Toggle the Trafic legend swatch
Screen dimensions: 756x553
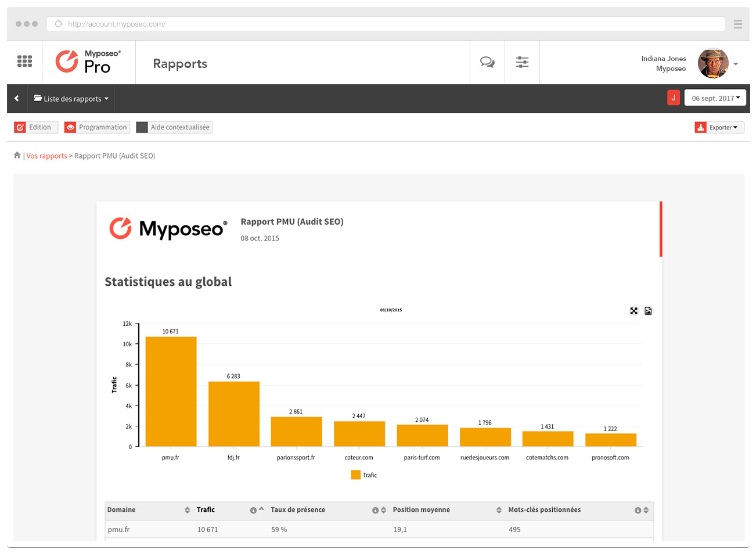pos(356,475)
